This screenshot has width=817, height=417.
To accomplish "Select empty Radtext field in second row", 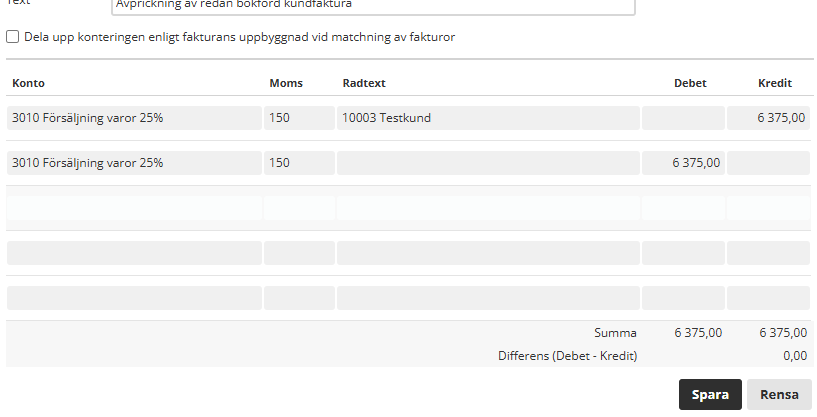I will pyautogui.click(x=488, y=163).
